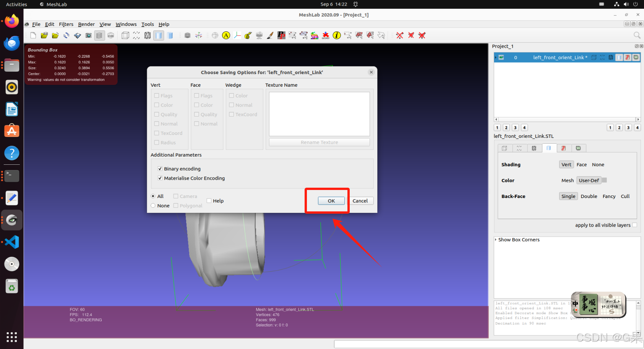Screen dimensions: 644x349
Task: Toggle Bounding Box rendering in main toolbar
Action: pyautogui.click(x=125, y=36)
